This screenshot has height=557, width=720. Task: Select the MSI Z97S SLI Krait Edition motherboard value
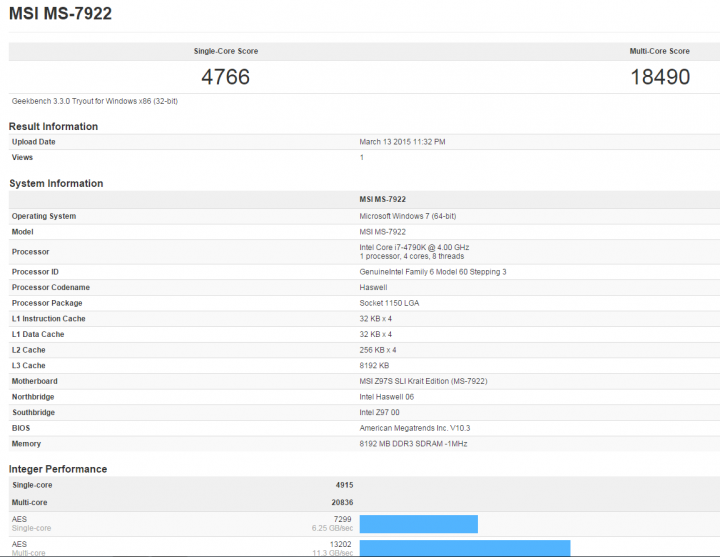423,381
